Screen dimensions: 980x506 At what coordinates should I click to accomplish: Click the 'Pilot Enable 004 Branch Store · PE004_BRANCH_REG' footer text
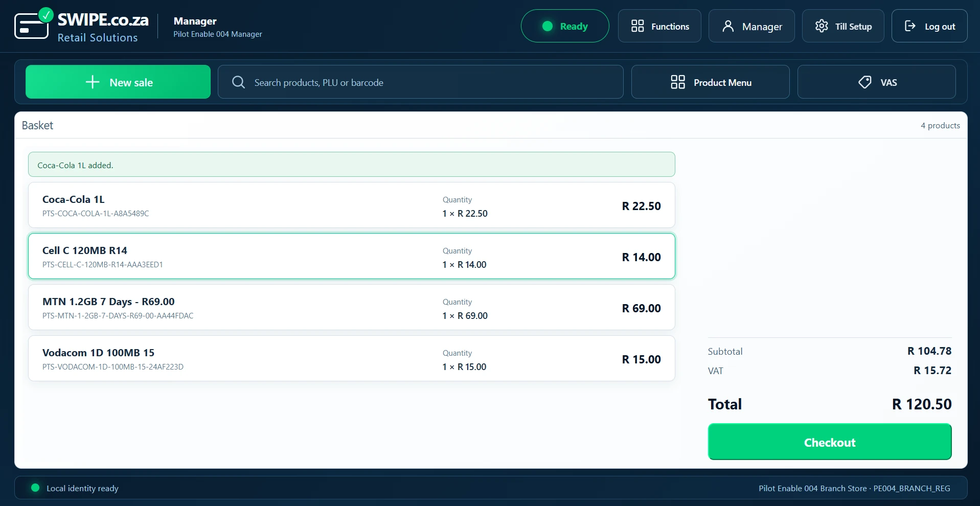click(854, 488)
